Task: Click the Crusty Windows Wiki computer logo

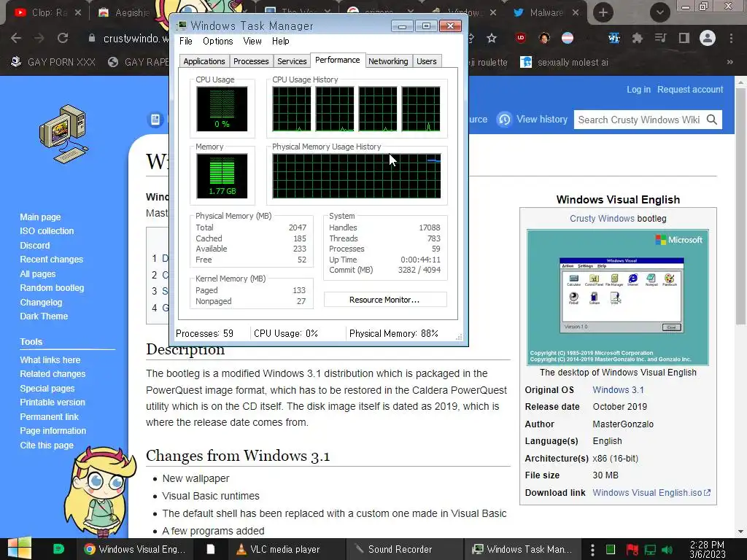Action: pyautogui.click(x=64, y=134)
